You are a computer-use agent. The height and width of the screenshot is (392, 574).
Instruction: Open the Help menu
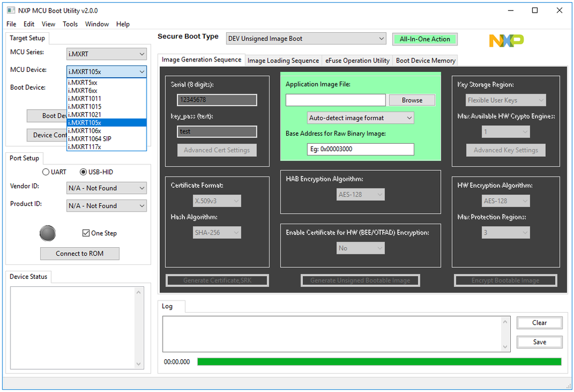tap(123, 24)
